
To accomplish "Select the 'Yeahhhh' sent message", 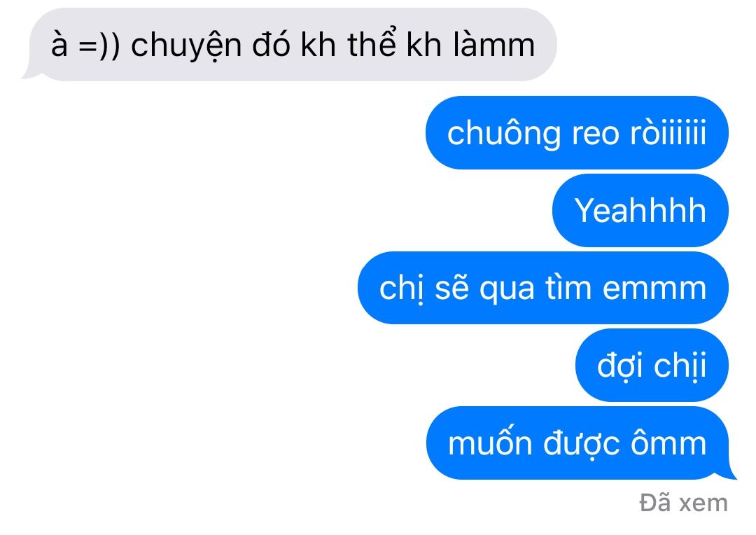I will pos(640,210).
